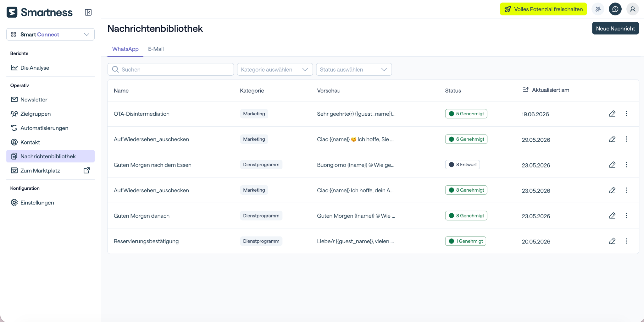Click the Kategorie column header
Viewport: 644px width, 322px height.
click(252, 90)
